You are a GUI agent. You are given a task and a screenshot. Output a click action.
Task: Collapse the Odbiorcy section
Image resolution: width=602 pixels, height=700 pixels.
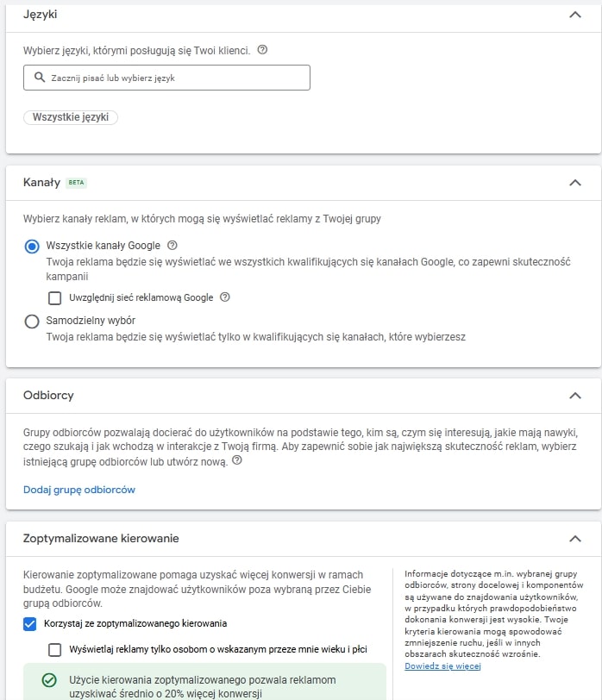pyautogui.click(x=576, y=394)
